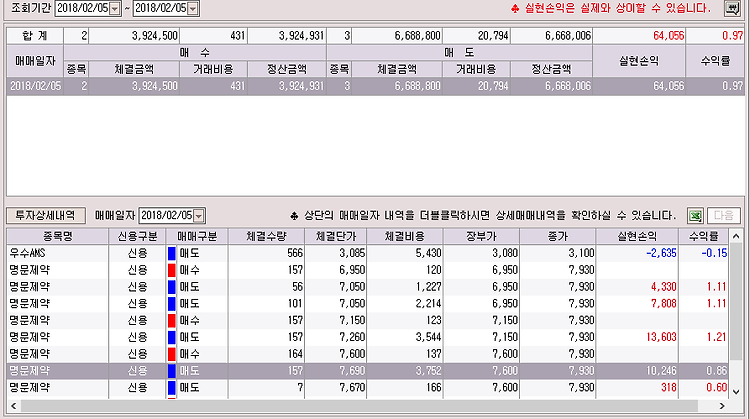The width and height of the screenshot is (750, 419).
Task: Click the 매 도 group header
Action: 459,53
